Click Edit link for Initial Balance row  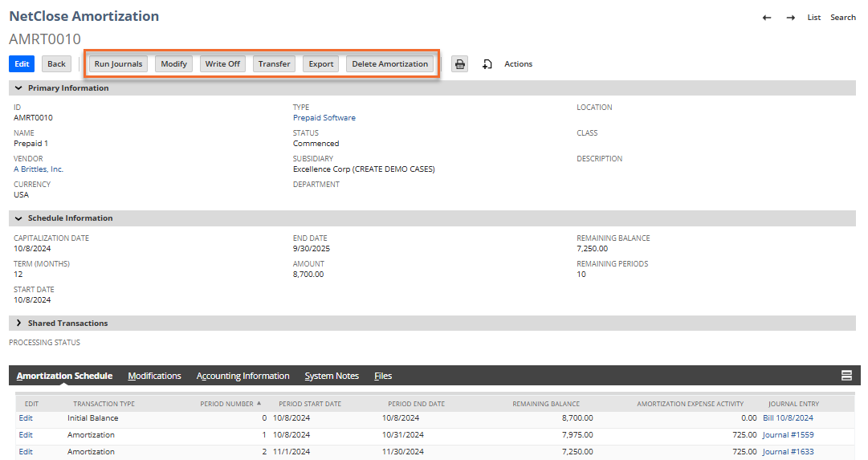click(x=26, y=418)
